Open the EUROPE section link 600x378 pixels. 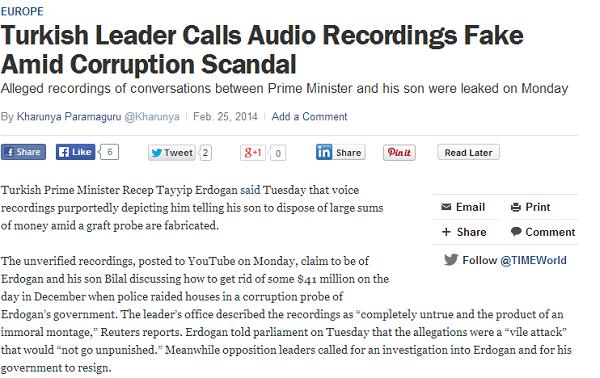[22, 11]
